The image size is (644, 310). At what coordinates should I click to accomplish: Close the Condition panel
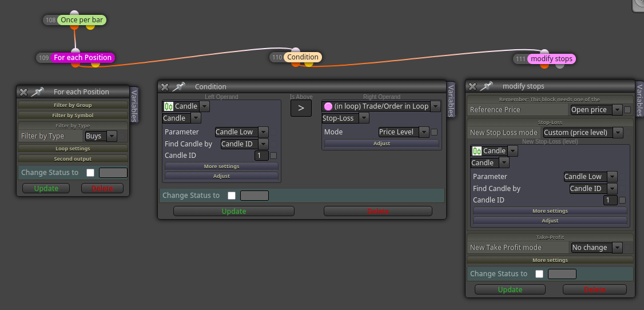pyautogui.click(x=165, y=87)
